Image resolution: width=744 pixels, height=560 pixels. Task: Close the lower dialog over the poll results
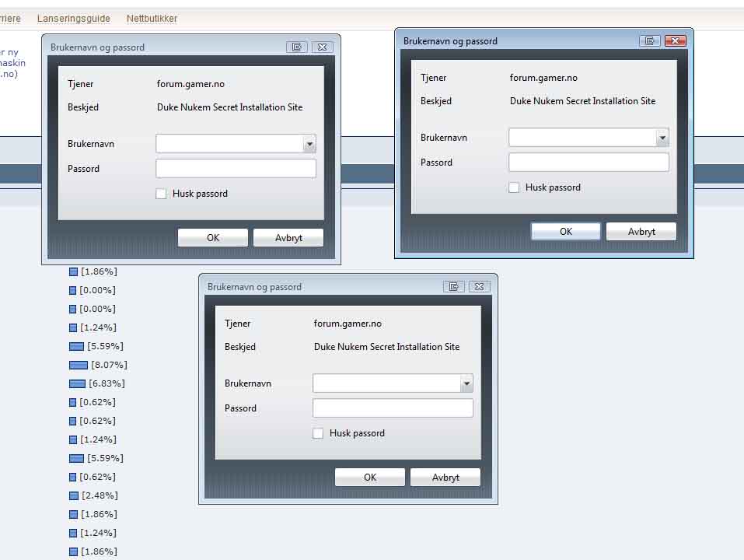click(479, 287)
